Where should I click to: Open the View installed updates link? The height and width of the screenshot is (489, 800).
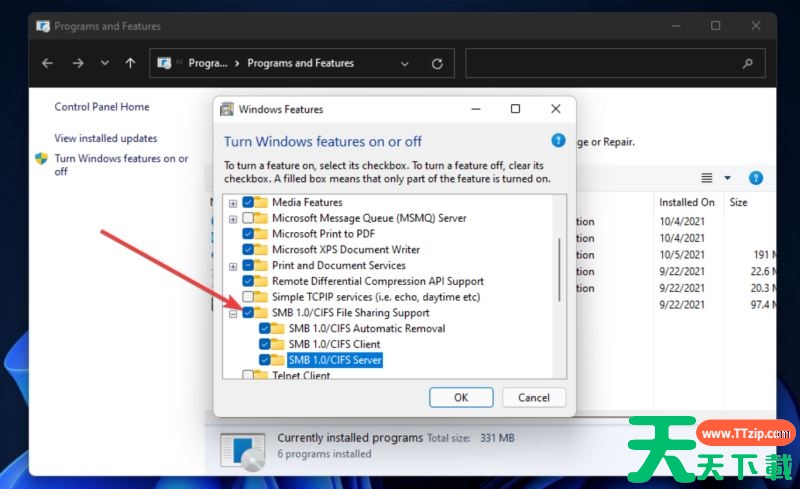point(106,138)
